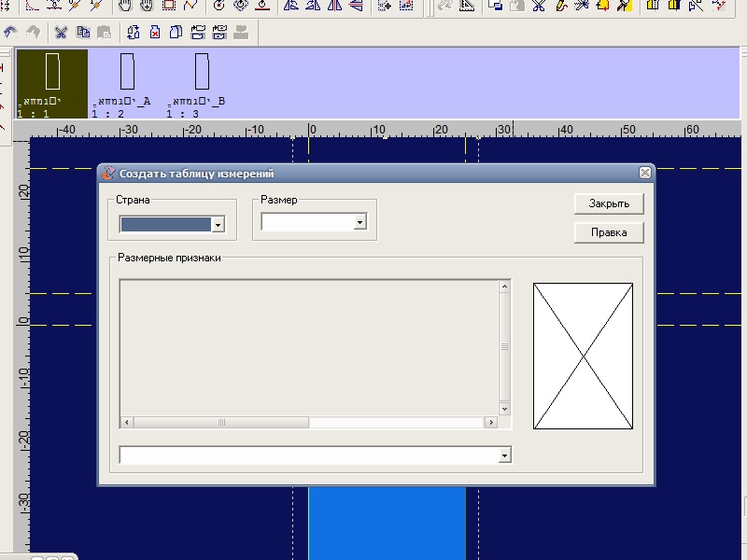Open the Размер dropdown
Screen dimensions: 747x560
[359, 222]
